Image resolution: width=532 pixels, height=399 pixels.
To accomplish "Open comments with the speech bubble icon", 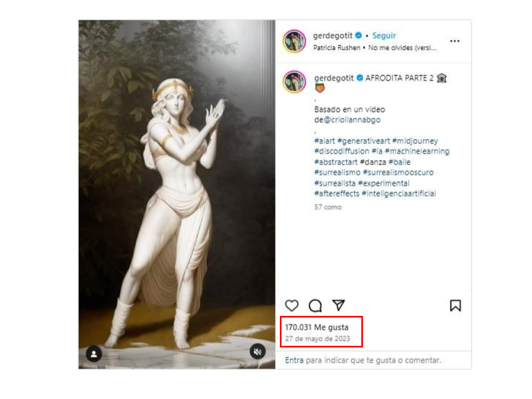I will pos(315,305).
